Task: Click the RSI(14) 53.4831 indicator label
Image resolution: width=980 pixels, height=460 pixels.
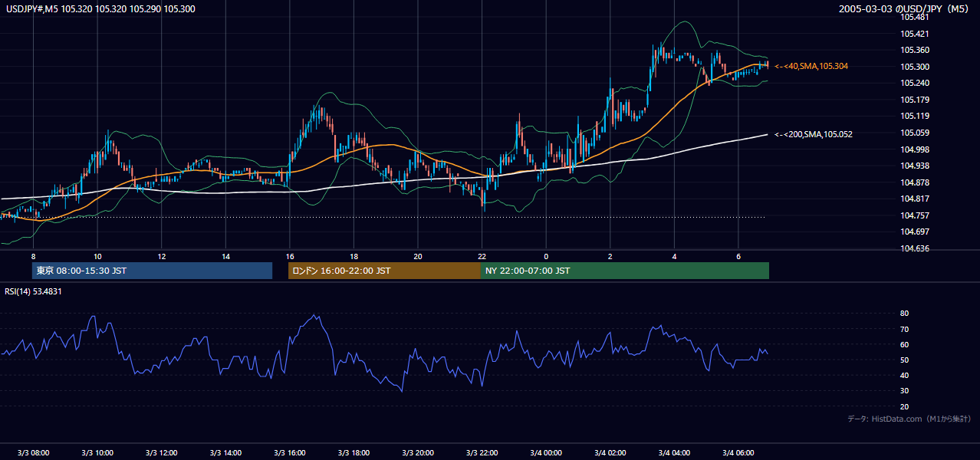Action: (x=34, y=291)
